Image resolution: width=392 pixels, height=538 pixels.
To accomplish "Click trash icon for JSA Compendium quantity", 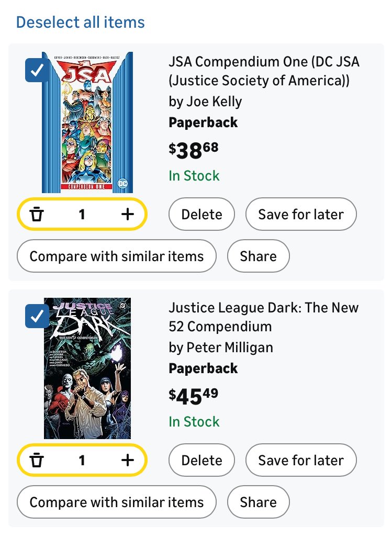I will tap(37, 215).
